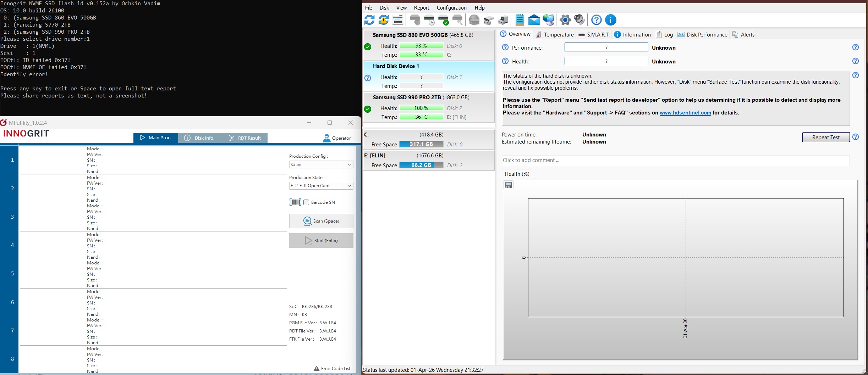This screenshot has width=868, height=375.
Task: Click the 93 % health bar of Samsung 860 EVO
Action: coord(421,46)
